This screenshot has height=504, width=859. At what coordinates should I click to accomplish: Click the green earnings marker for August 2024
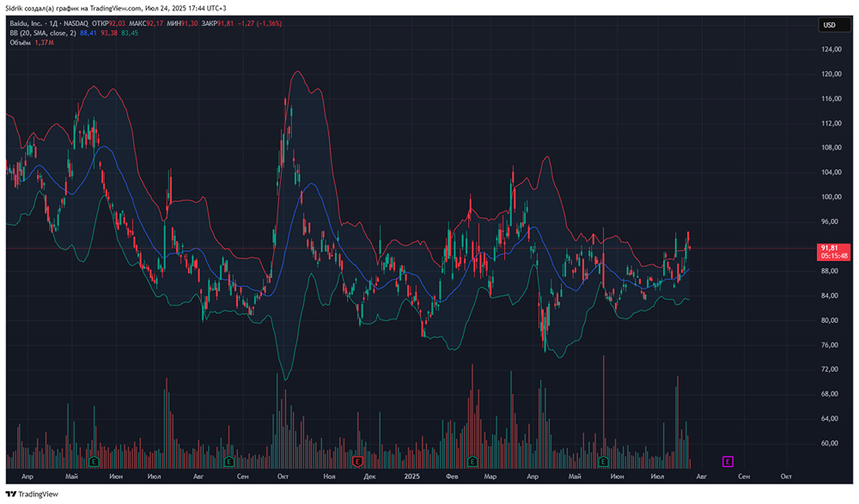(229, 462)
